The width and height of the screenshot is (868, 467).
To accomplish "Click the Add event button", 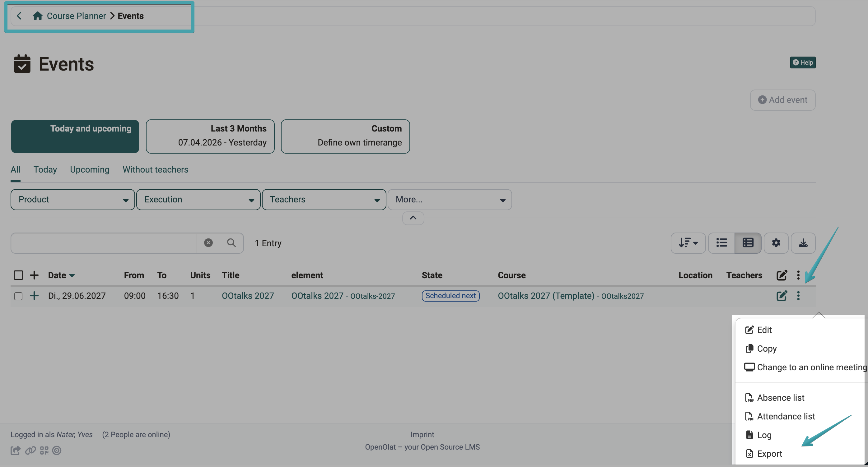I will tap(782, 100).
